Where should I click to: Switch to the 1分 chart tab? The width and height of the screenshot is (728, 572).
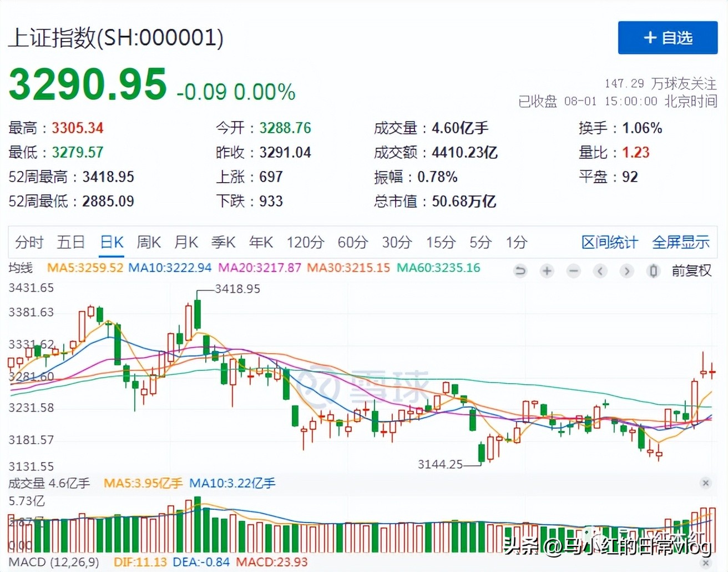pyautogui.click(x=516, y=243)
